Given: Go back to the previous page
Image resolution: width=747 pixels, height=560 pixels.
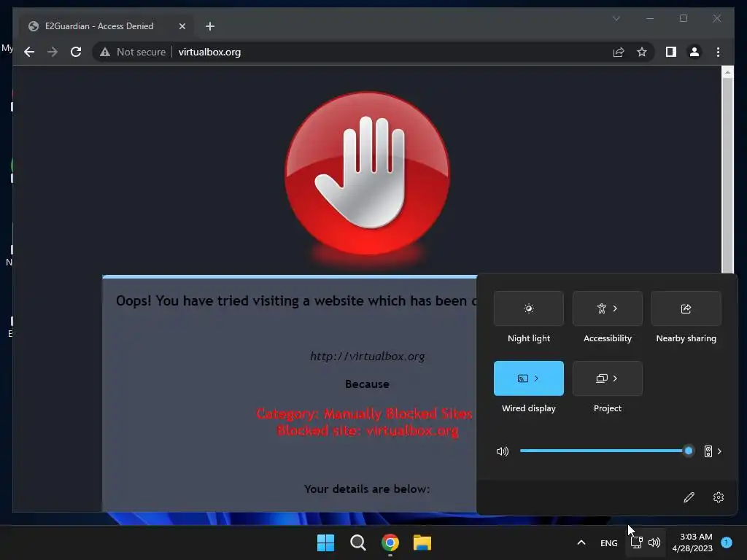Looking at the screenshot, I should [x=29, y=52].
